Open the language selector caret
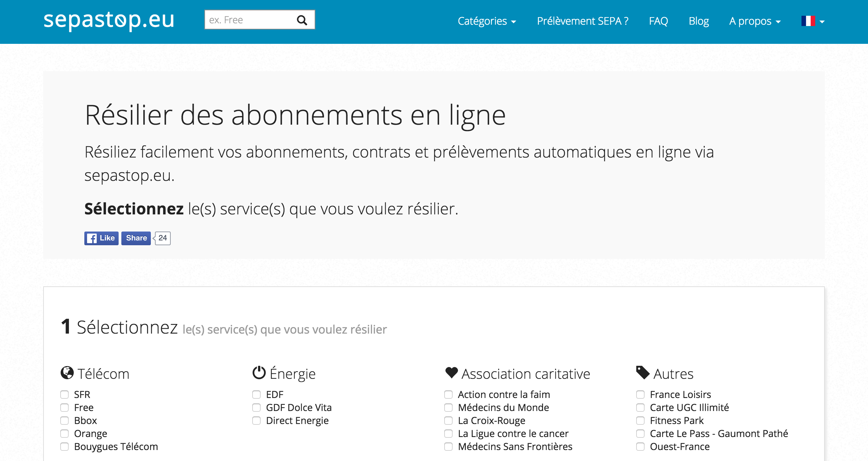 coord(822,22)
